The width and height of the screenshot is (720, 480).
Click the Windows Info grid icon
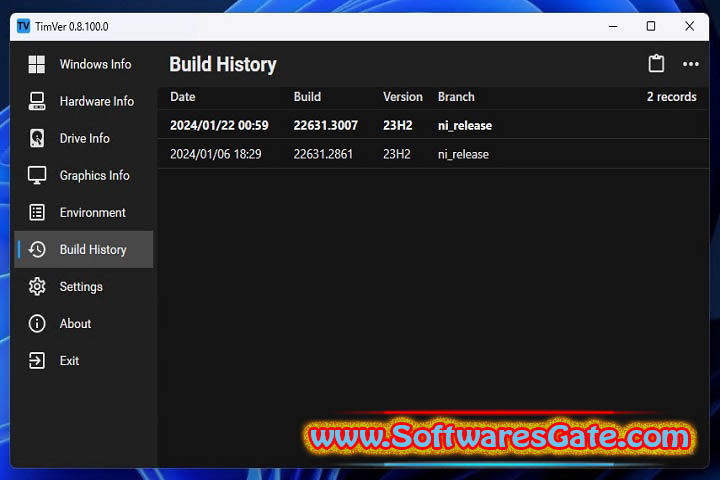pyautogui.click(x=37, y=64)
